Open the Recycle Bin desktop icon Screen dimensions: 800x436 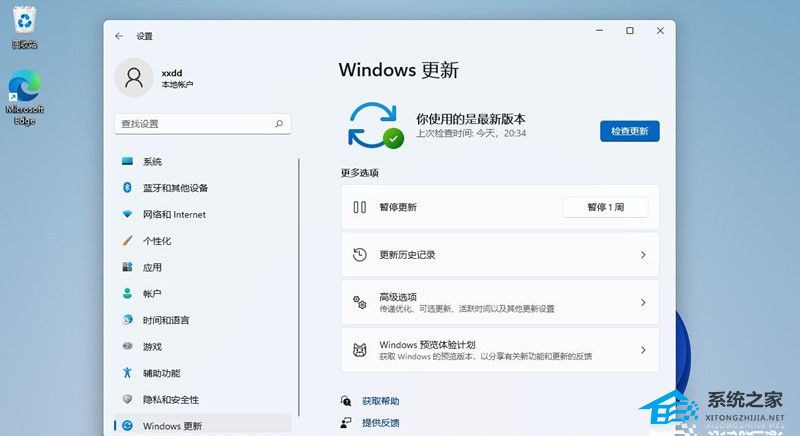tap(22, 25)
